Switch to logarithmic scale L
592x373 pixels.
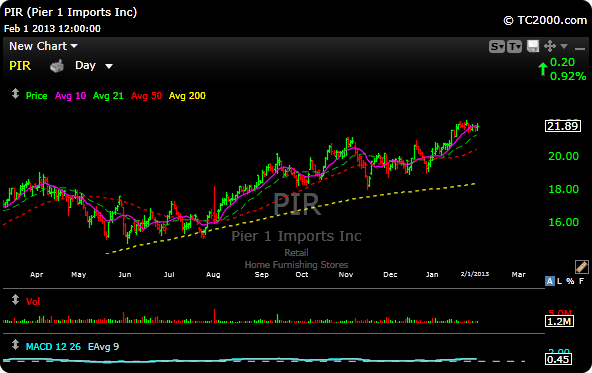[x=560, y=281]
